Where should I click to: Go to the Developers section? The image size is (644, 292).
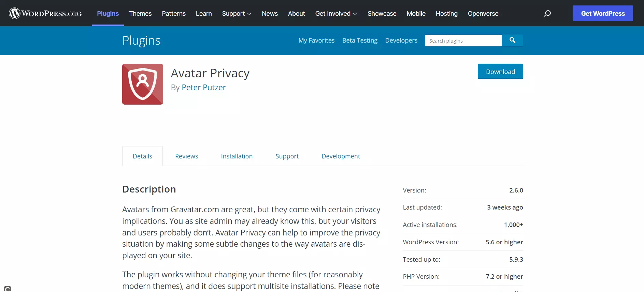pyautogui.click(x=401, y=41)
